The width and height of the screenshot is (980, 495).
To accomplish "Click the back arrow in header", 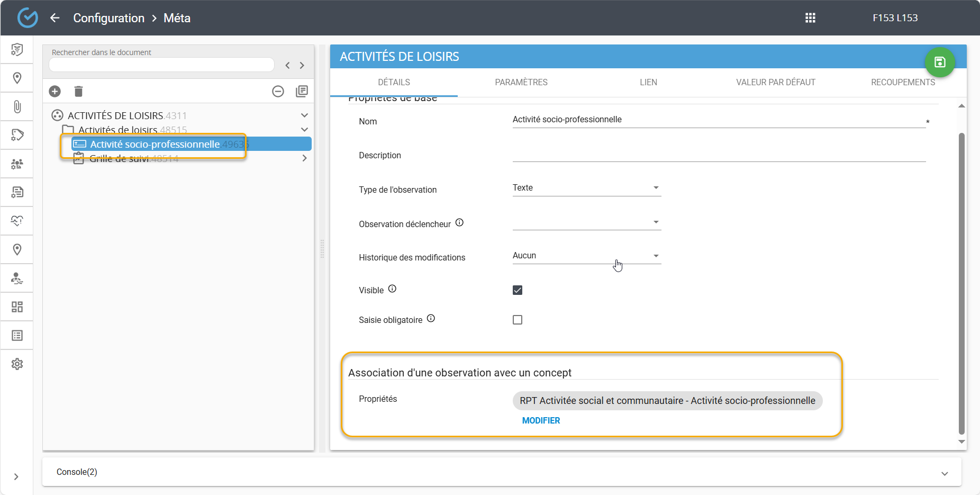I will click(55, 18).
